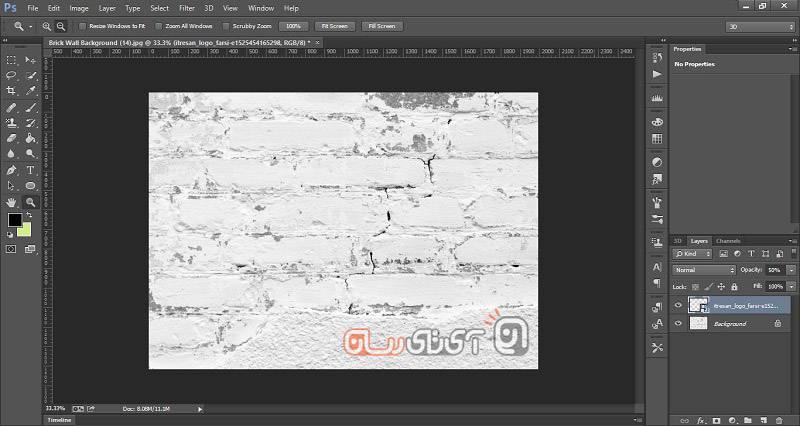The width and height of the screenshot is (800, 426).
Task: Select the Crop tool
Action: pos(11,90)
